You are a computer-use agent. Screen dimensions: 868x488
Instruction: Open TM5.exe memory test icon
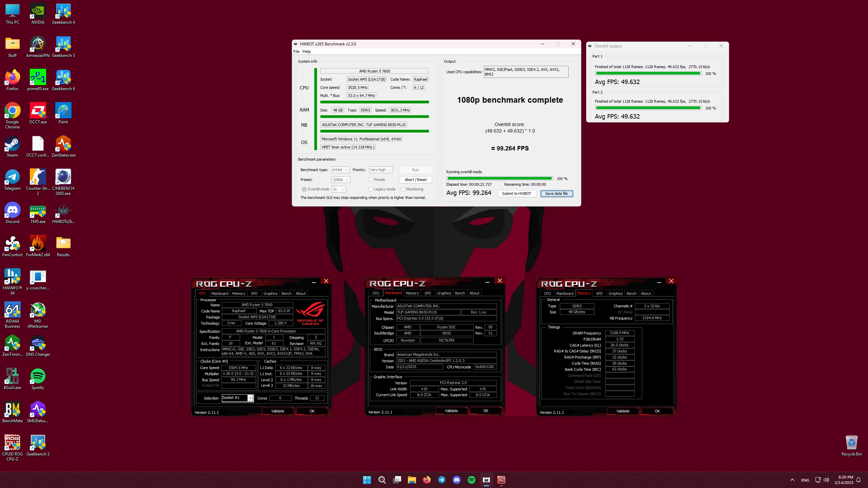38,213
